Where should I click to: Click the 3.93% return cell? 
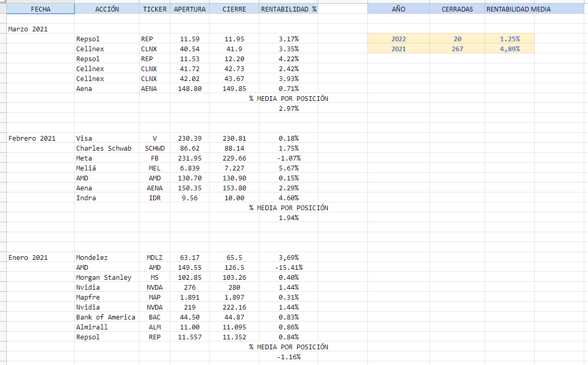pos(289,79)
